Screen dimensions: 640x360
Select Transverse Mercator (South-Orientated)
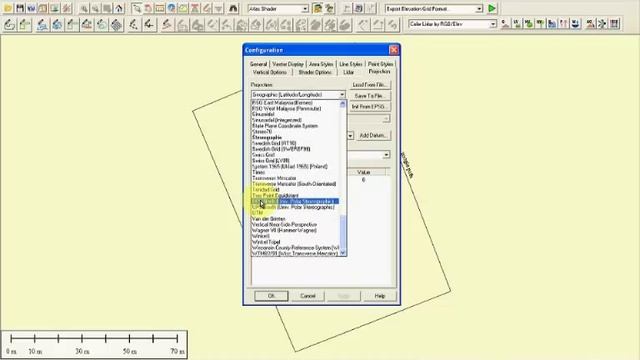(294, 184)
